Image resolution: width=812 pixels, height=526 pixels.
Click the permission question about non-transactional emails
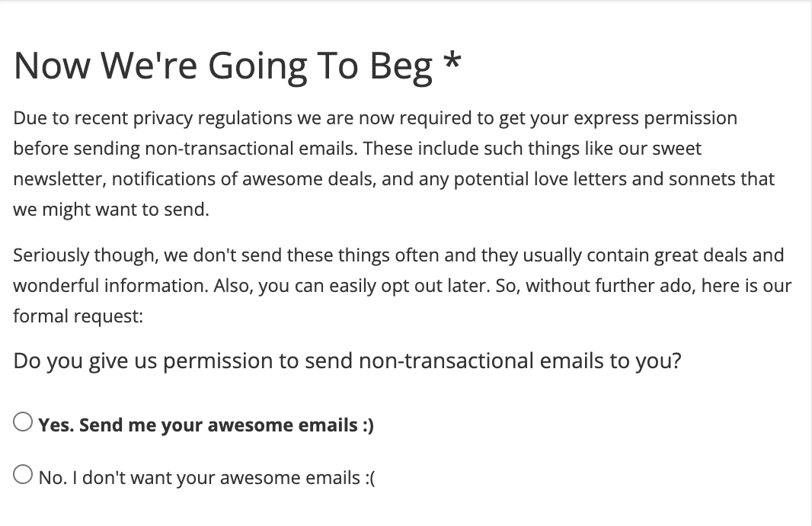[347, 361]
